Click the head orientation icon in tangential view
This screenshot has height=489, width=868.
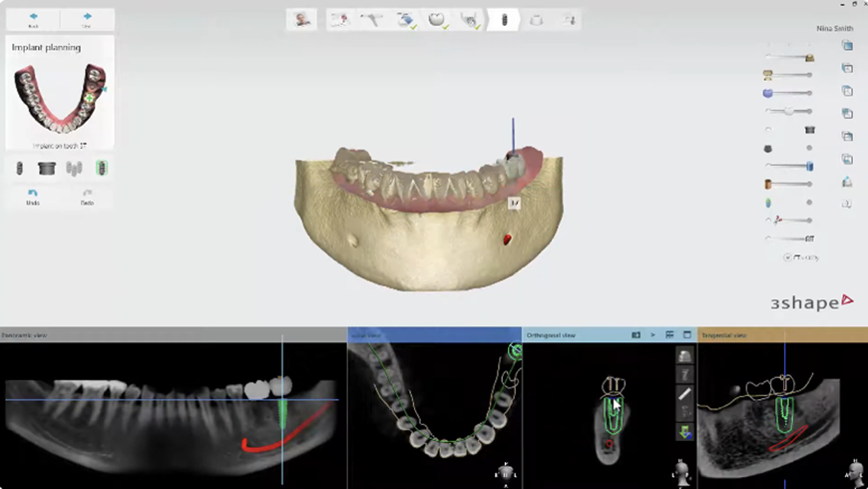855,469
